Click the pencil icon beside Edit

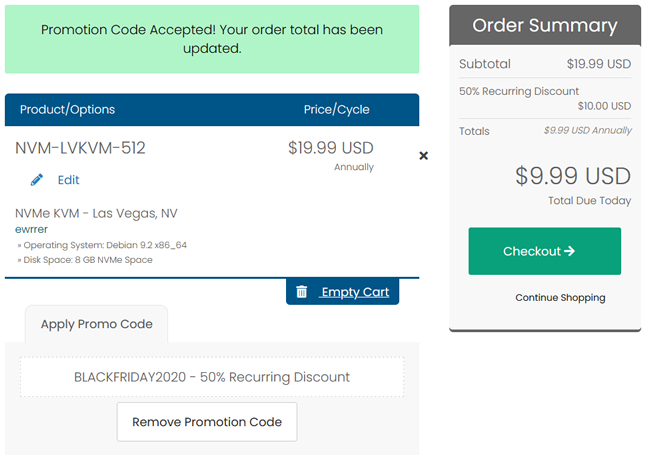tap(37, 180)
